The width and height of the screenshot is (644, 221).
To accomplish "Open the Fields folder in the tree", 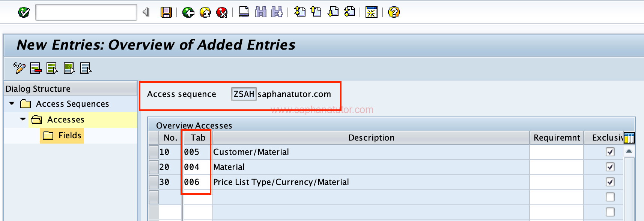I will tap(48, 135).
